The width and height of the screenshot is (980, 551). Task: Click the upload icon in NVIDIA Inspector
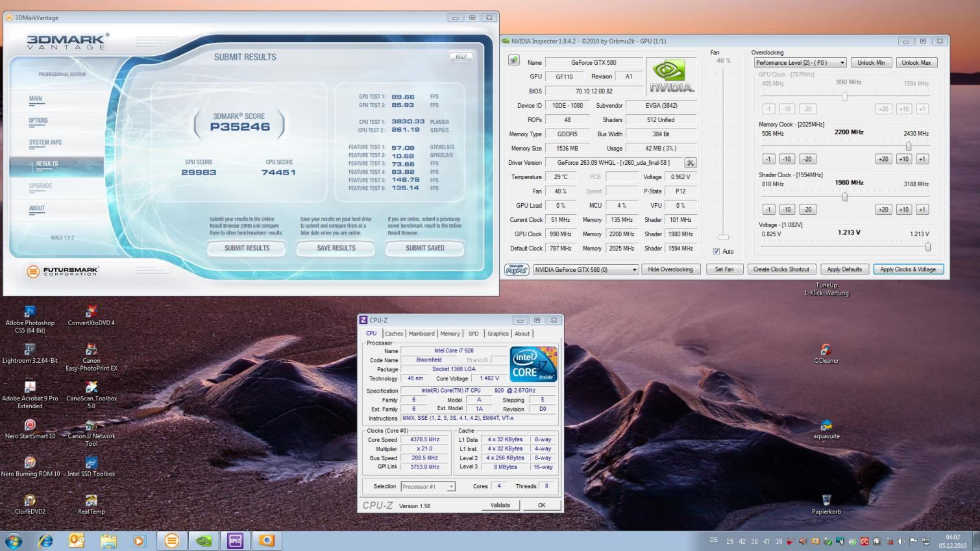[x=514, y=60]
